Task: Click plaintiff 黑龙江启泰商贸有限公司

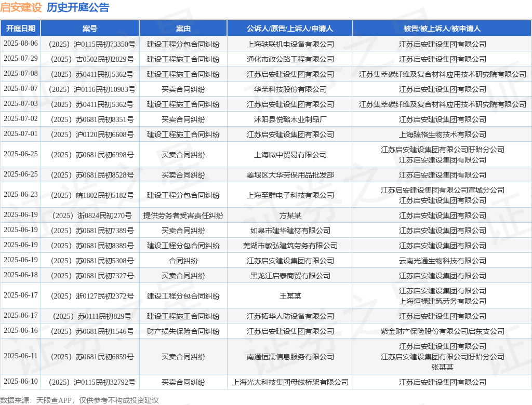Action: coord(290,276)
